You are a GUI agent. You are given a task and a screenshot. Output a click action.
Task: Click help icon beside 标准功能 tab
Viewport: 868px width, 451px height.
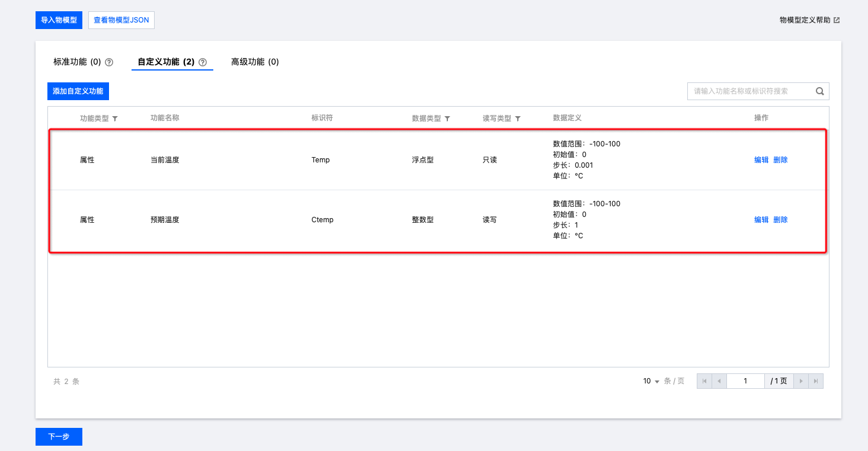click(x=109, y=62)
